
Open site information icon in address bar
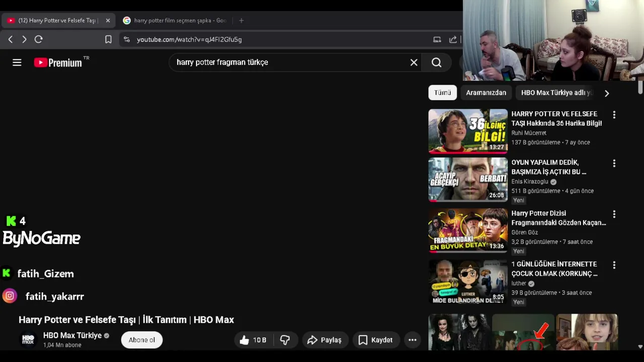127,39
